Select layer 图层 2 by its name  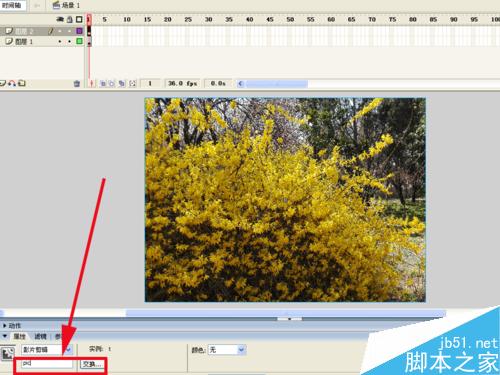pos(24,31)
